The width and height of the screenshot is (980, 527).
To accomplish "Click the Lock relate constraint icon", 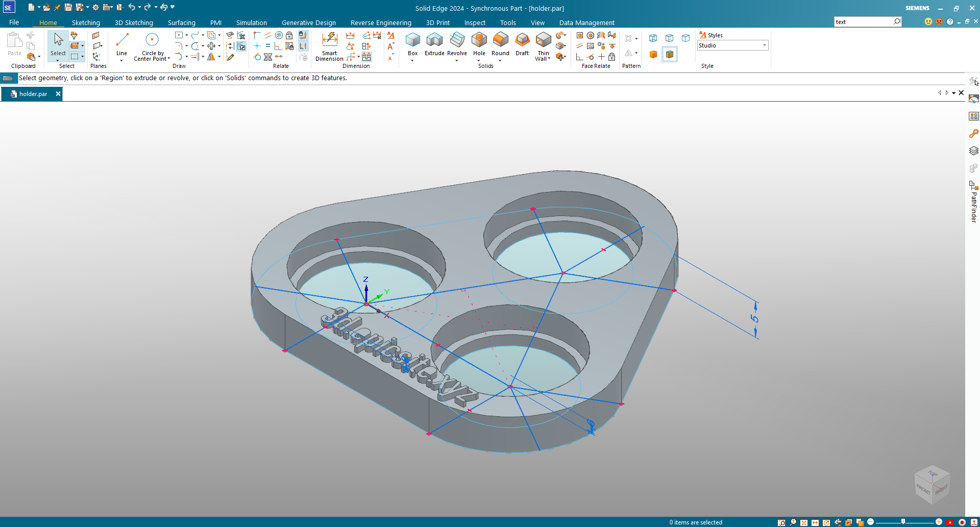I will point(289,35).
